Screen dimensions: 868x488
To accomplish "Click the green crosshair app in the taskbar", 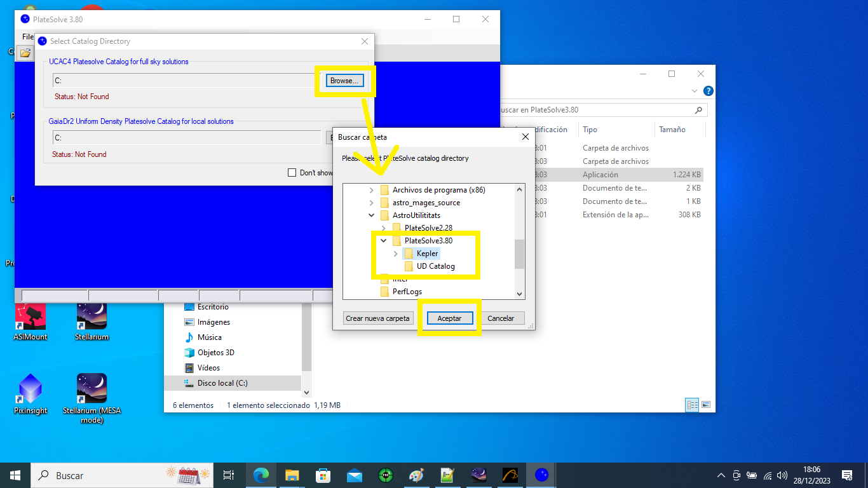I will click(x=385, y=475).
